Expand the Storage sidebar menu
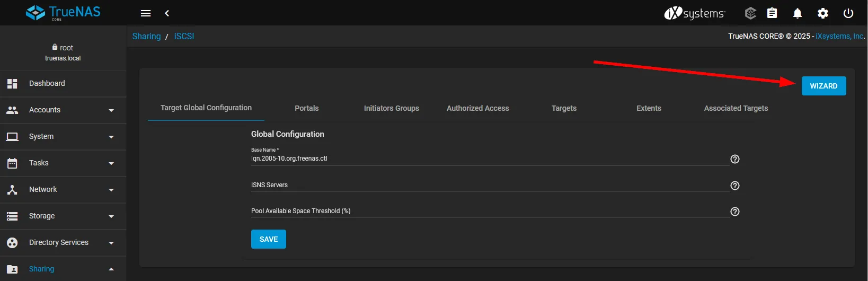Viewport: 868px width, 281px height. click(63, 216)
